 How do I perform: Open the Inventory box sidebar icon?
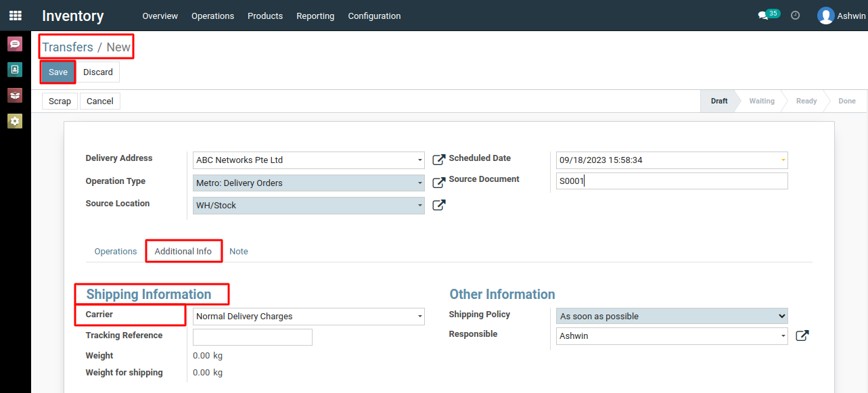(15, 95)
